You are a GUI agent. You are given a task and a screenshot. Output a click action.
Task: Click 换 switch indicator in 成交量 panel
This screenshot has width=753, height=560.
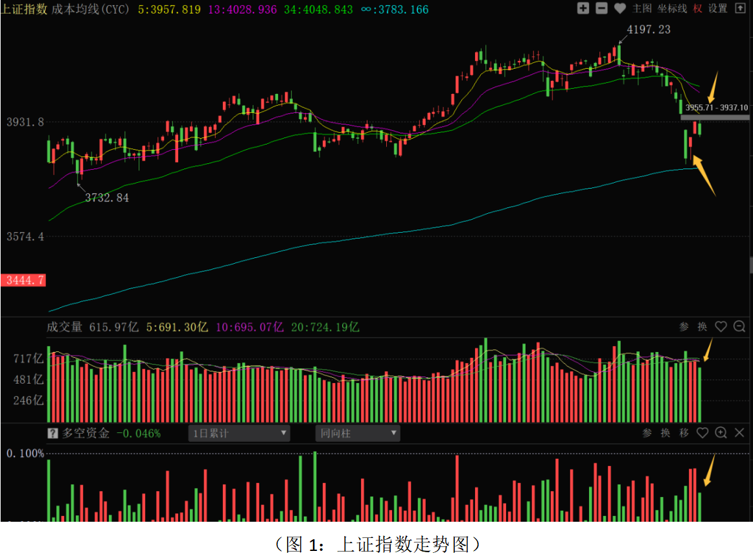tap(702, 327)
